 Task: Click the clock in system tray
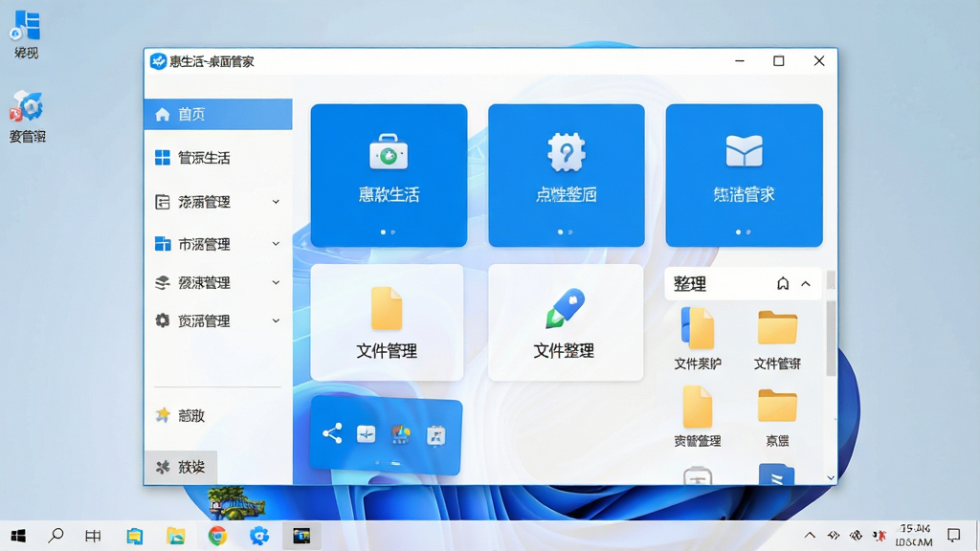point(914,536)
